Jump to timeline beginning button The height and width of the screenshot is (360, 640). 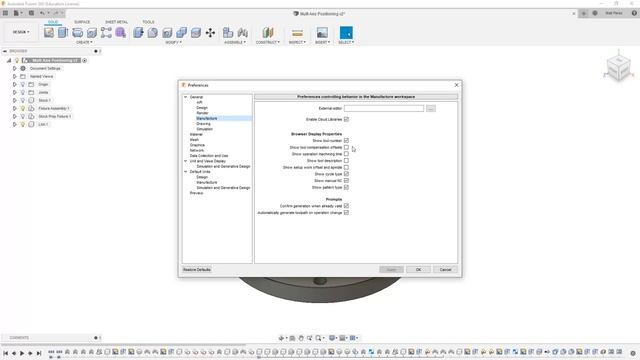point(6,353)
